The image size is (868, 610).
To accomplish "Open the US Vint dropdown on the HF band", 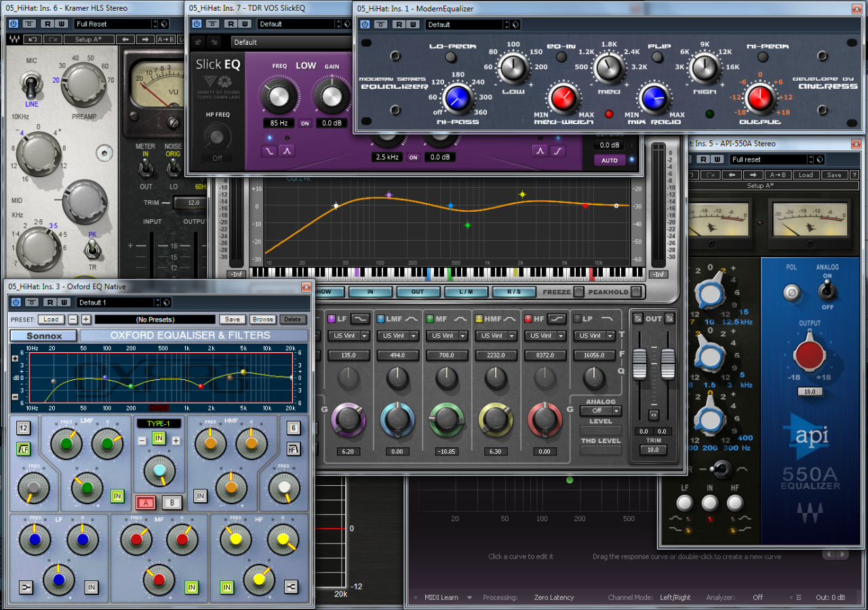I will tap(545, 335).
